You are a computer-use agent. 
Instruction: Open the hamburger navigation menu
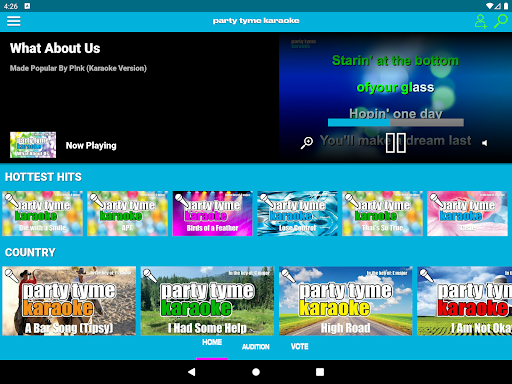coord(14,21)
